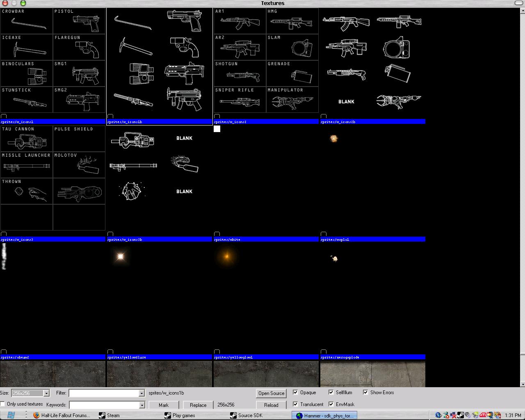This screenshot has height=420, width=525.
Task: Expand the Filter dropdown arrow
Action: 142,393
